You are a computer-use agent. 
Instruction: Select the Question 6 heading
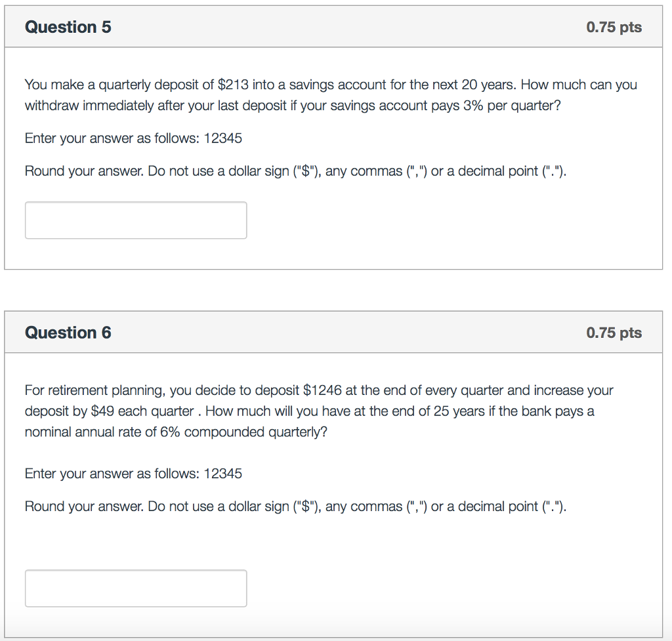pos(68,333)
